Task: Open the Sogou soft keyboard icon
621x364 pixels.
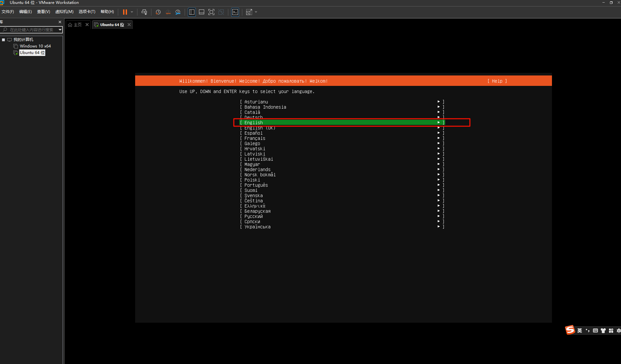Action: pyautogui.click(x=595, y=330)
